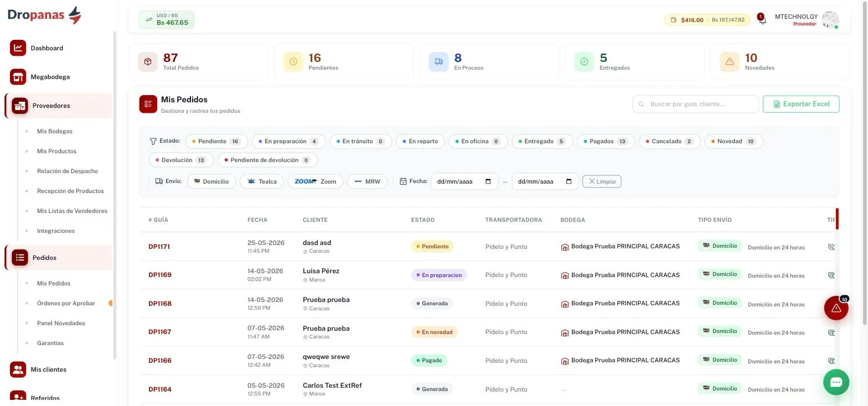Open the start date picker field
Image resolution: width=868 pixels, height=406 pixels.
(x=464, y=181)
